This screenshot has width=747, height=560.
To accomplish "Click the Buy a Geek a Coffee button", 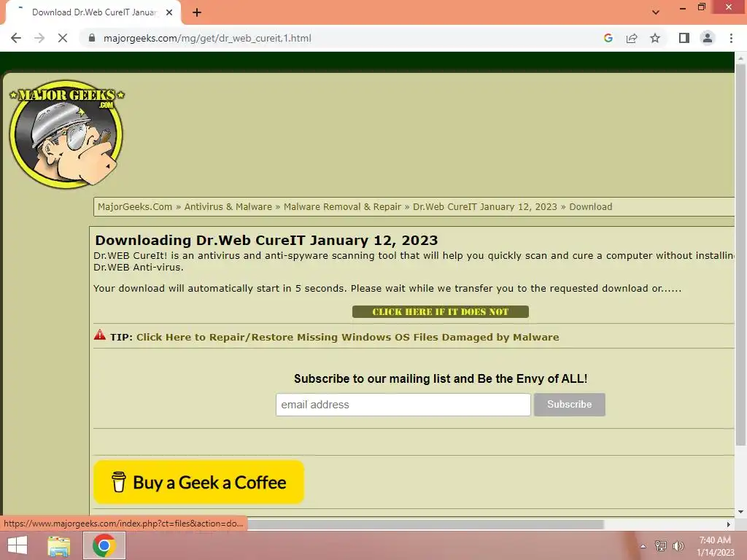I will point(198,482).
